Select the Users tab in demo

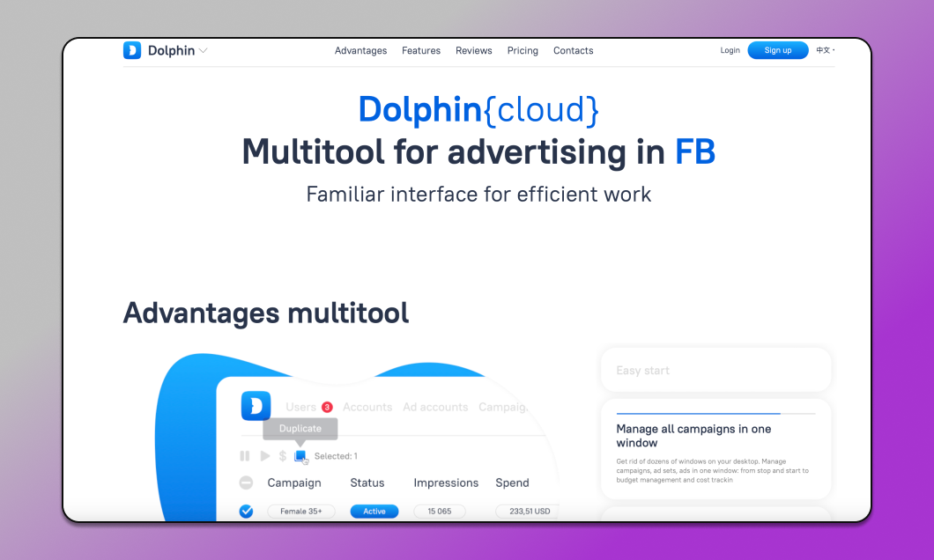(x=300, y=407)
